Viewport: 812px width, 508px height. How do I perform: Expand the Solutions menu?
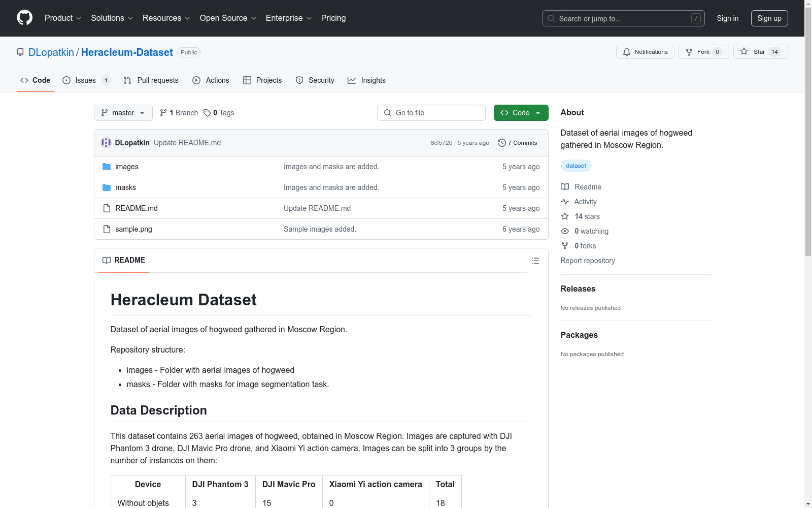coord(112,18)
